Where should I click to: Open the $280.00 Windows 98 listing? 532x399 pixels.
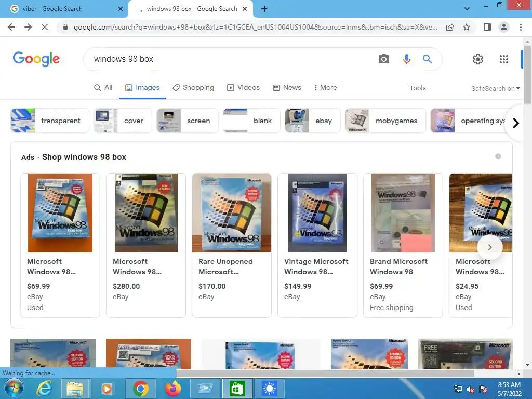point(146,245)
